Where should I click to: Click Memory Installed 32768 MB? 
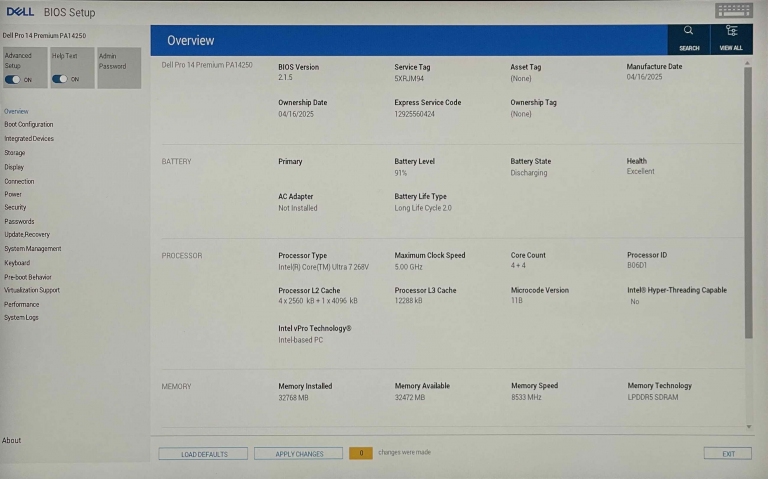click(293, 398)
